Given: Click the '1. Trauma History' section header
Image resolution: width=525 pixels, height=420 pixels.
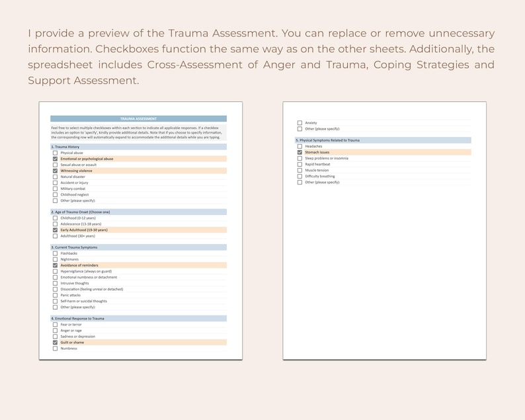Looking at the screenshot, I should 139,147.
